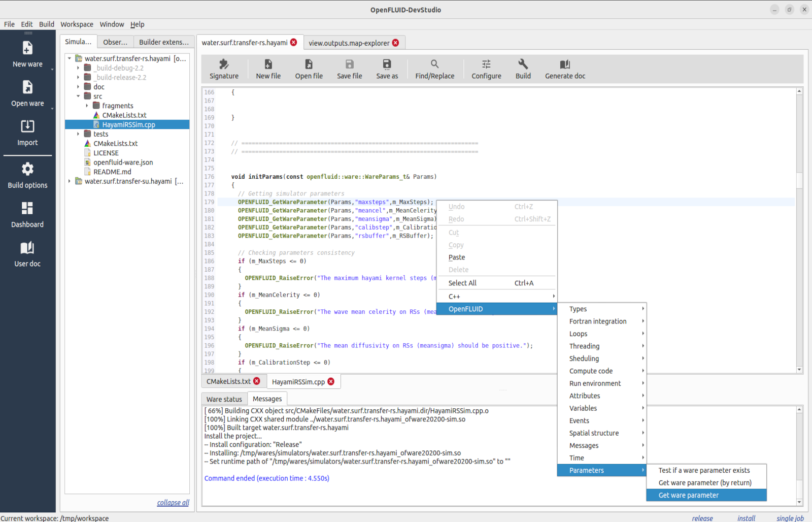The width and height of the screenshot is (812, 522).
Task: Switch to the Ware status tab
Action: pos(224,399)
